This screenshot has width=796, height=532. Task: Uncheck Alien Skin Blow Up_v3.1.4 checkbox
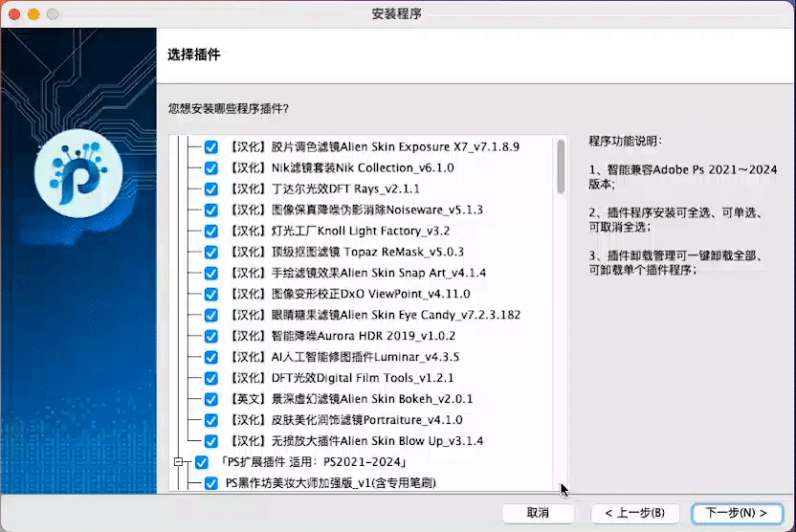click(211, 441)
